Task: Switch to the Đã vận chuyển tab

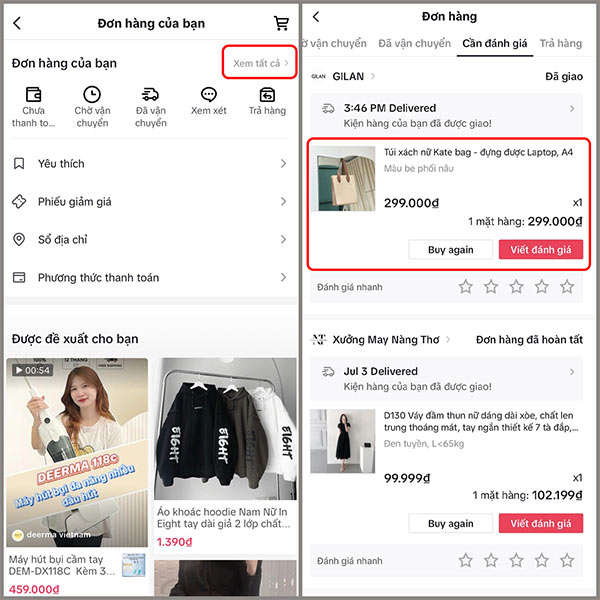Action: [x=414, y=43]
